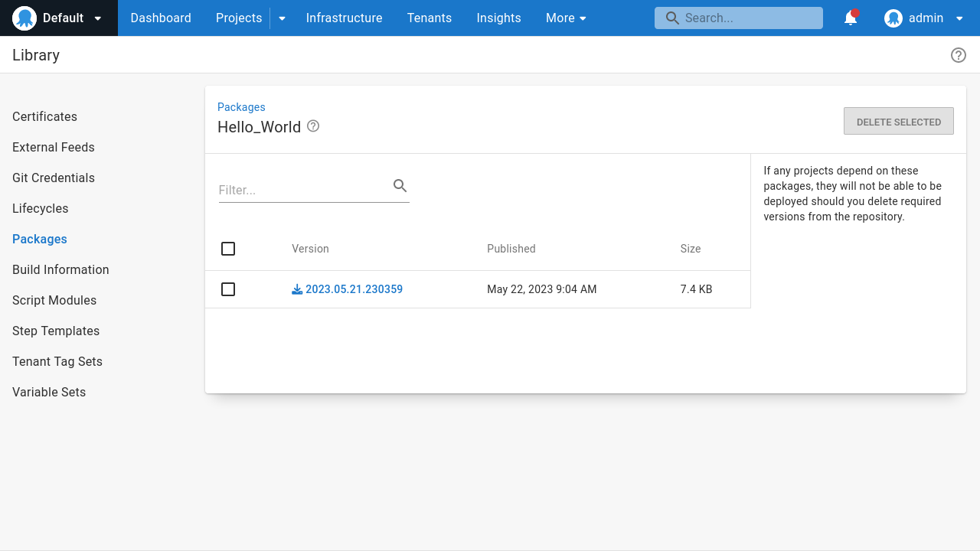Open the Packages breadcrumb link

(241, 107)
